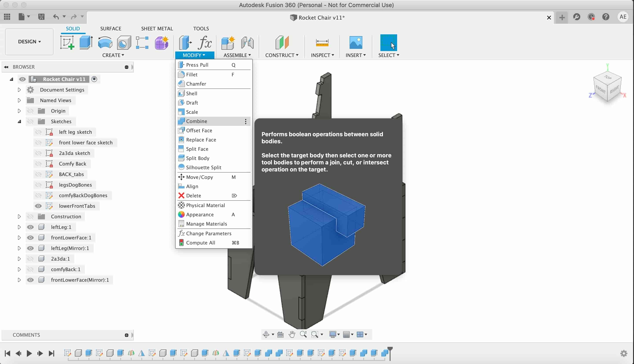Open the CONSTRUCT dropdown menu
The height and width of the screenshot is (364, 634).
(x=282, y=55)
